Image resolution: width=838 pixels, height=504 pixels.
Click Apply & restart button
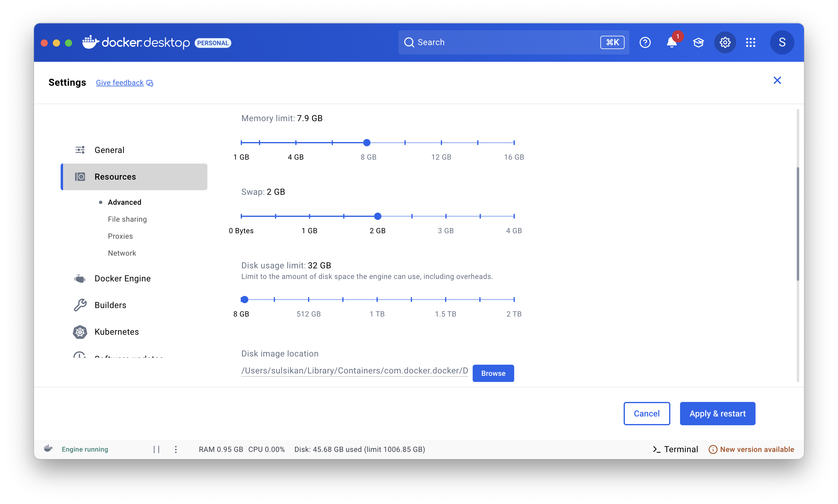click(x=717, y=413)
